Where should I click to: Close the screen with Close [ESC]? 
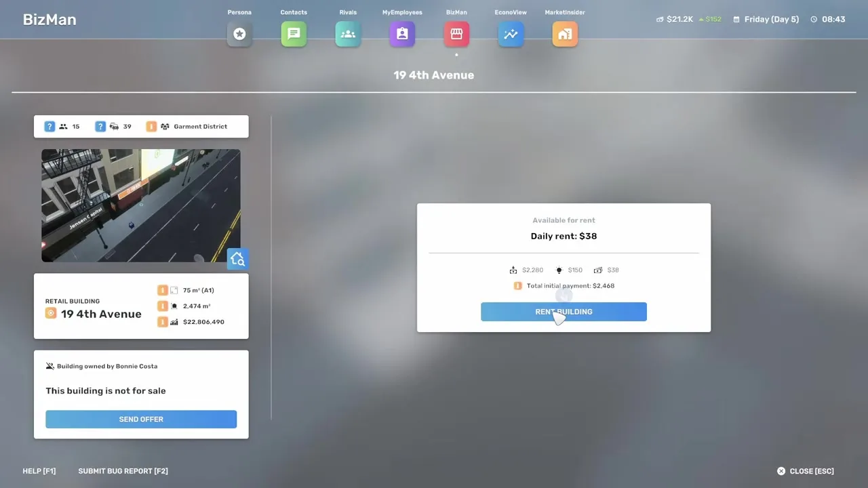pyautogui.click(x=806, y=471)
